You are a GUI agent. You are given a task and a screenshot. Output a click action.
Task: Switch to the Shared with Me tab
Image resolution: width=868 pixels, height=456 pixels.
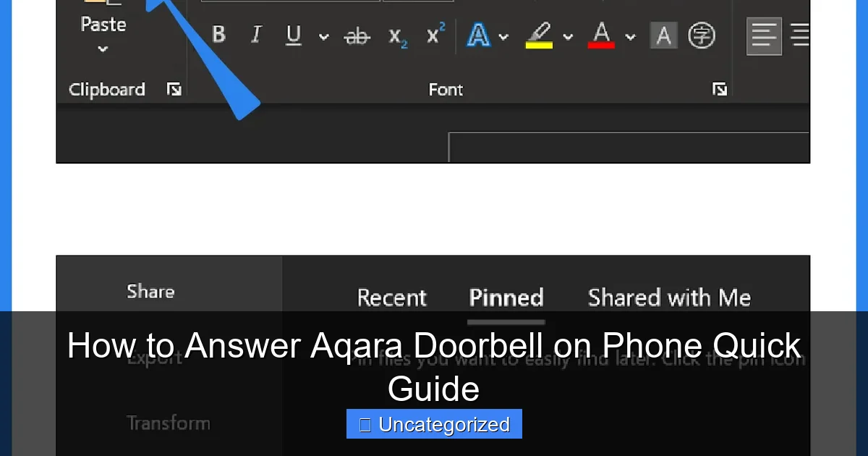tap(668, 297)
